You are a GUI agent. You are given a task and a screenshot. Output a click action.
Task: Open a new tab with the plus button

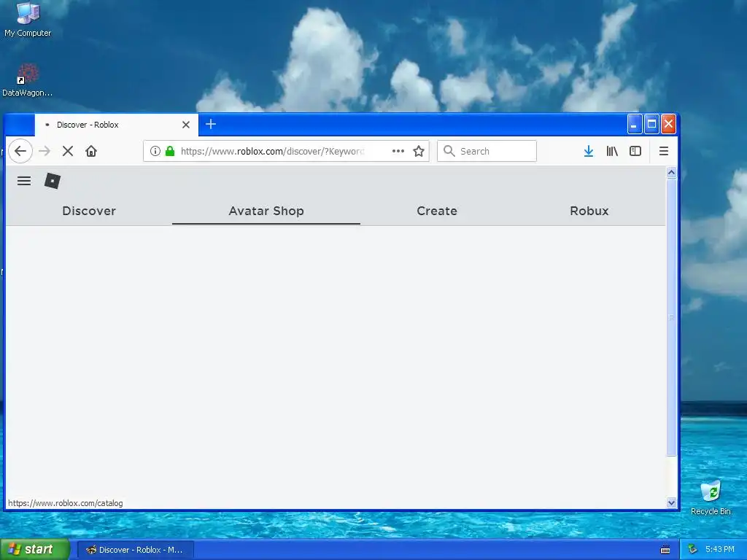coord(211,124)
